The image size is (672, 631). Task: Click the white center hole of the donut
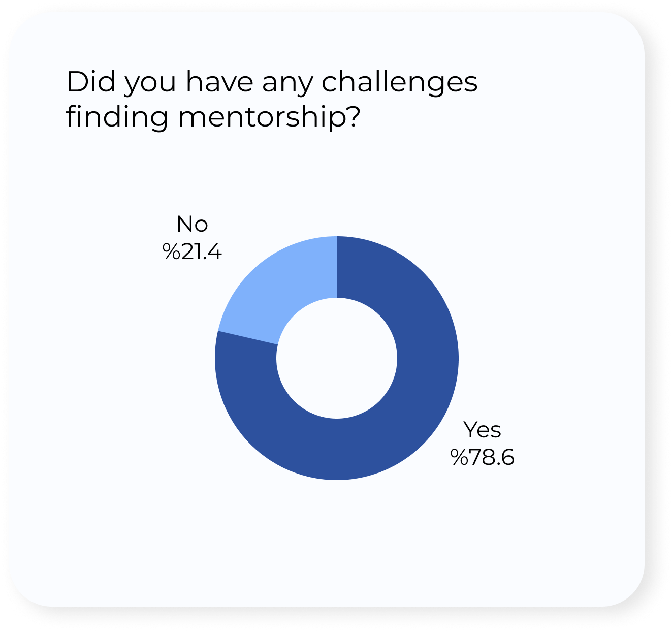tap(337, 358)
